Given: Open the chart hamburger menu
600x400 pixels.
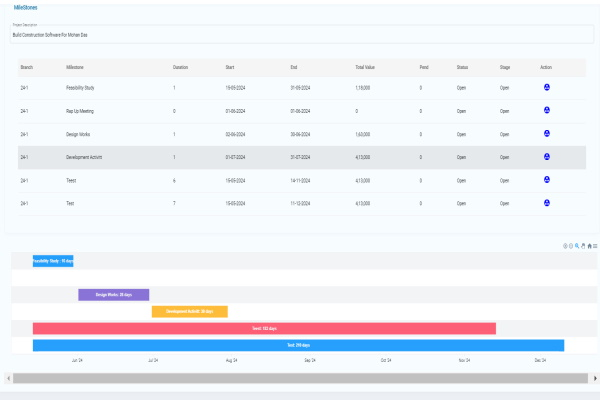Looking at the screenshot, I should [596, 245].
